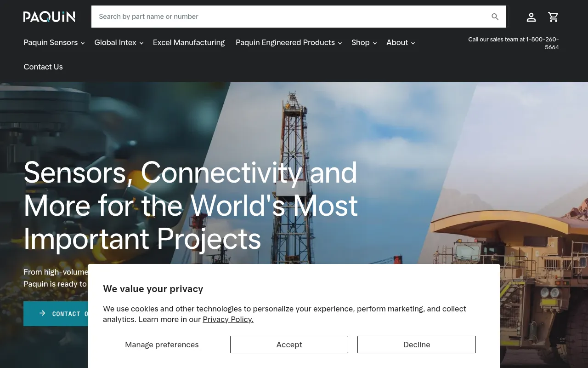Expand the Global Intex menu
Screen dimensions: 588x368
coord(119,42)
